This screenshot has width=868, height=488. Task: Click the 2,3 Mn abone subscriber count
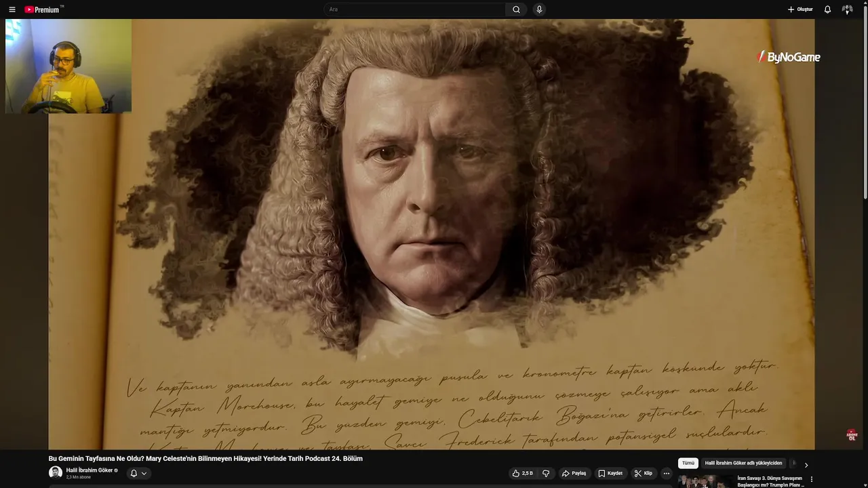[79, 477]
